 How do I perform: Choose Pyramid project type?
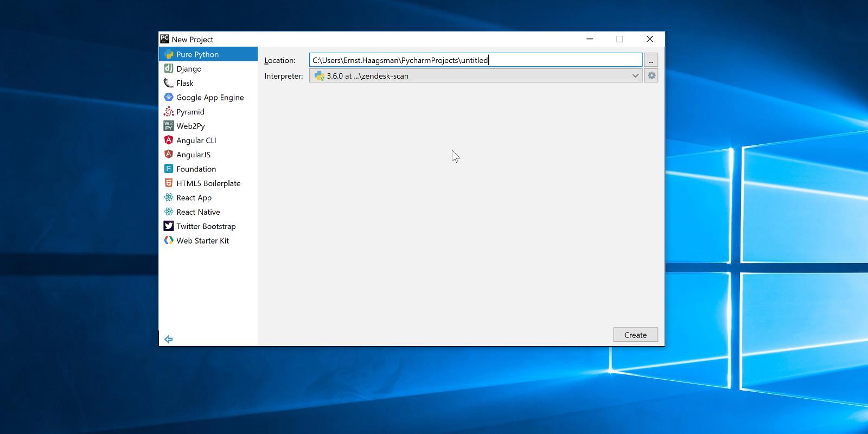[208, 112]
